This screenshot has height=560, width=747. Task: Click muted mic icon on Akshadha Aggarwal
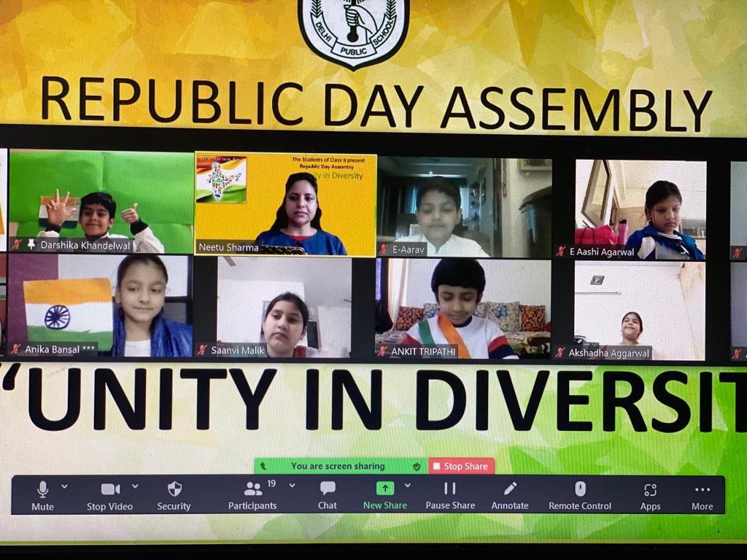coord(560,353)
